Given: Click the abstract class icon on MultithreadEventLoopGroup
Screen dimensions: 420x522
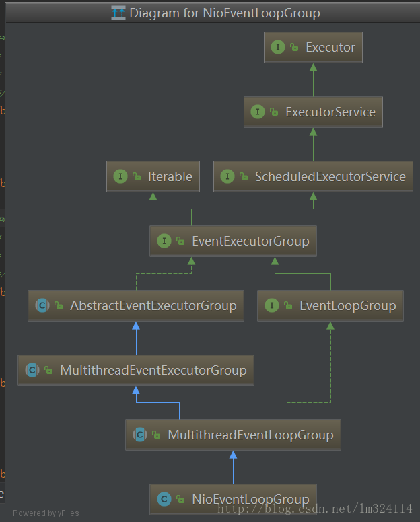Looking at the screenshot, I should tap(140, 435).
